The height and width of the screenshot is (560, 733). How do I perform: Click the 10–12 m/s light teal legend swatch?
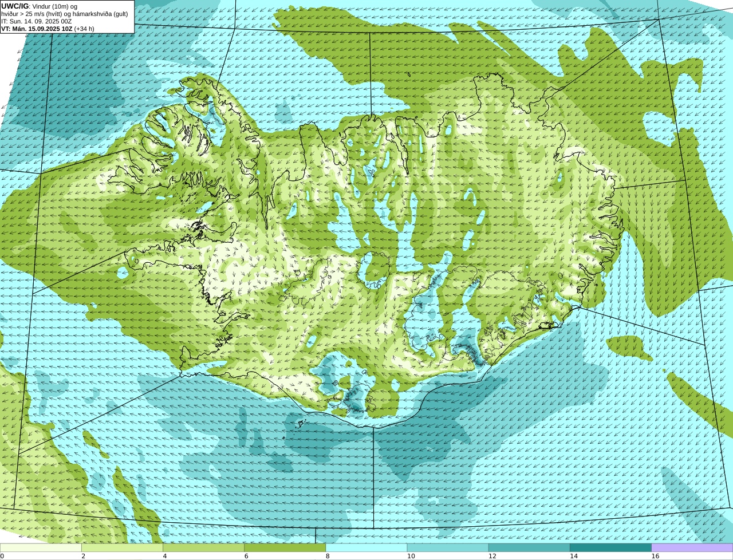tap(448, 547)
